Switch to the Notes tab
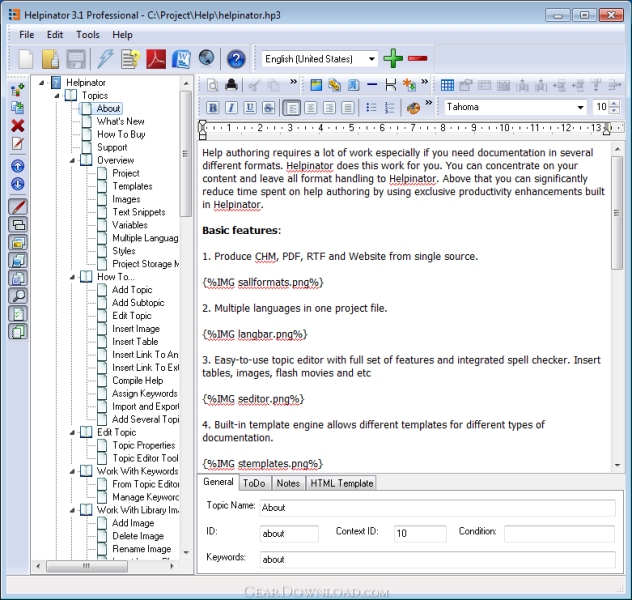This screenshot has width=632, height=600. (288, 483)
